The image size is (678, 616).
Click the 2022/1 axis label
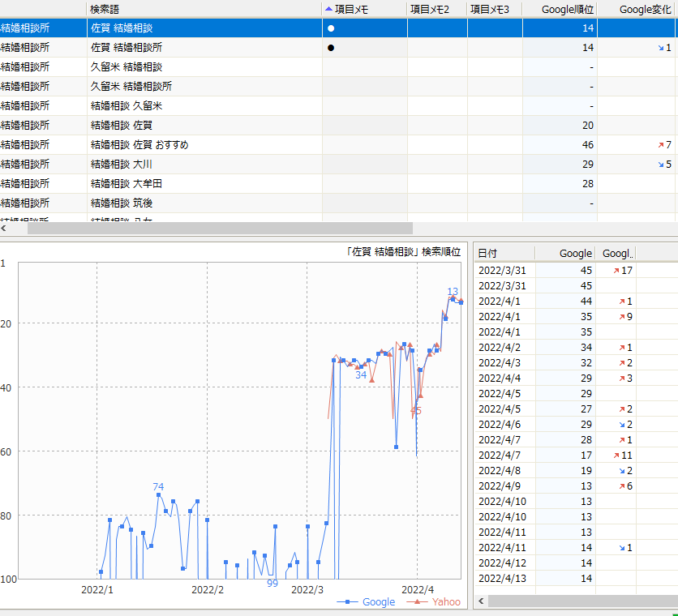coord(97,590)
